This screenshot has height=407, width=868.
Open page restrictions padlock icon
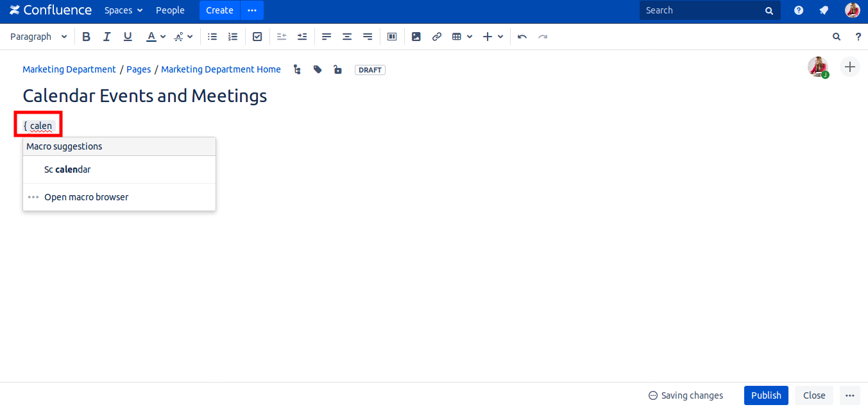click(x=337, y=69)
